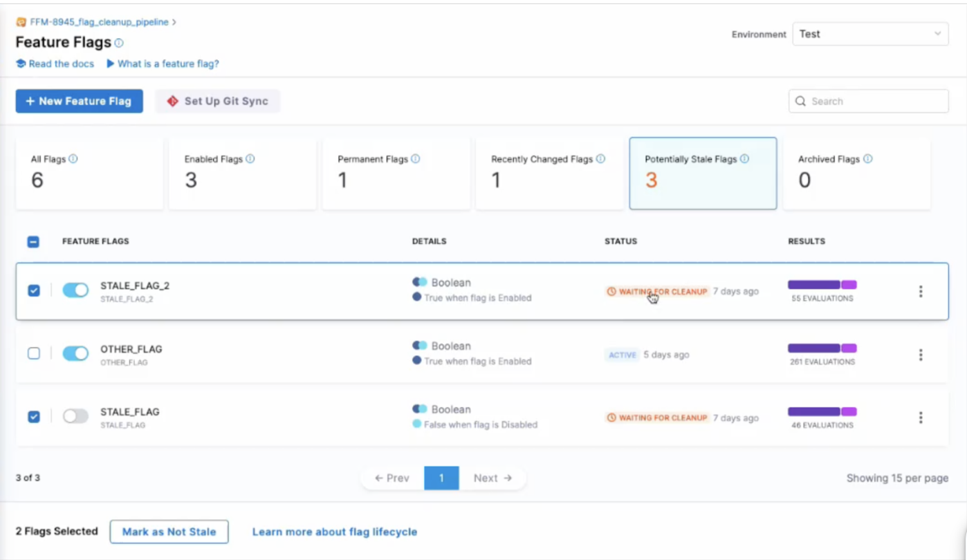The width and height of the screenshot is (967, 560).
Task: Open the three-dot menu for STALE_FLAG_2
Action: tap(921, 291)
